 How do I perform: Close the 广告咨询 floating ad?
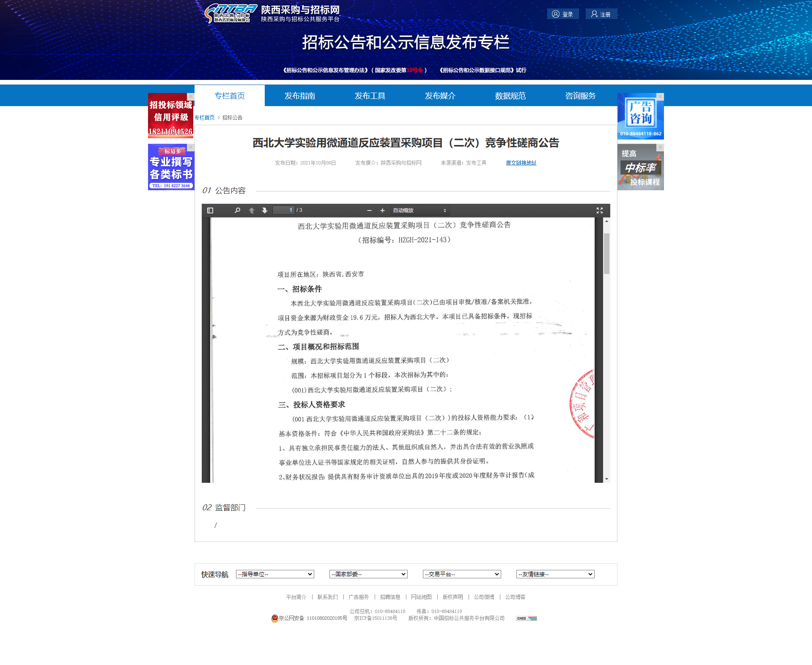coord(660,97)
